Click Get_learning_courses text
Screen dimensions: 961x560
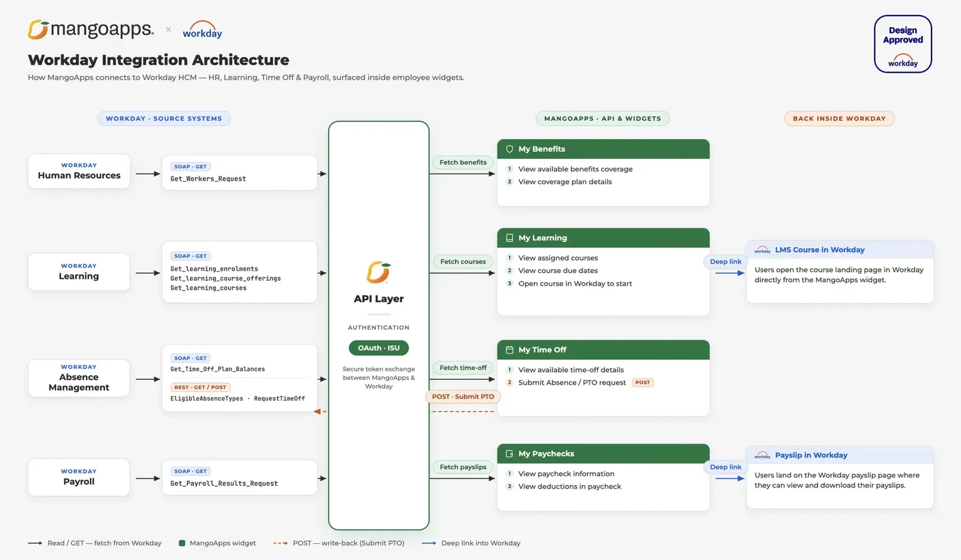[x=208, y=288]
